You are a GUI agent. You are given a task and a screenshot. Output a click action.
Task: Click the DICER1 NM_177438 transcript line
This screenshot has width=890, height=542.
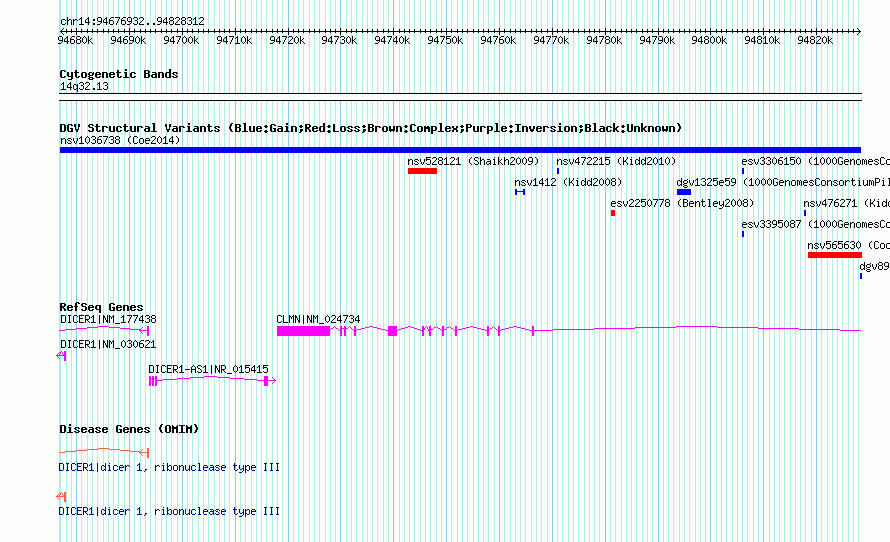104,330
